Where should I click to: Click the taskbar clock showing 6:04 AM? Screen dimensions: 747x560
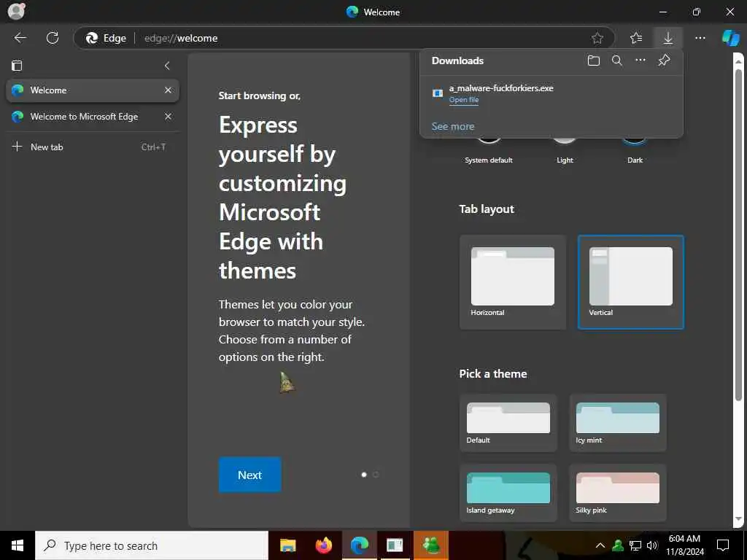point(684,545)
